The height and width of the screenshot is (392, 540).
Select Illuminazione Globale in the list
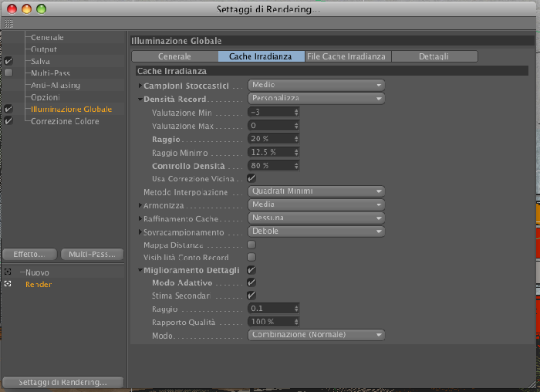pyautogui.click(x=71, y=110)
